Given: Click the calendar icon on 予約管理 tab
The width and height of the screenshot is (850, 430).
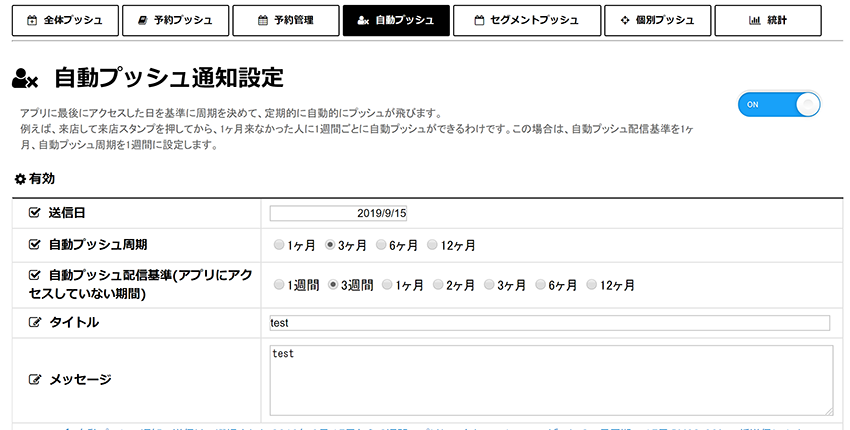Looking at the screenshot, I should point(263,21).
